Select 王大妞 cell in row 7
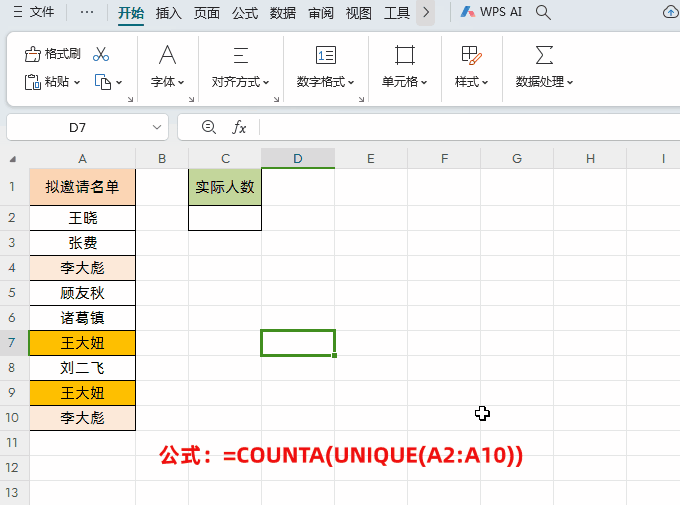Image resolution: width=680 pixels, height=505 pixels. pyautogui.click(x=82, y=343)
